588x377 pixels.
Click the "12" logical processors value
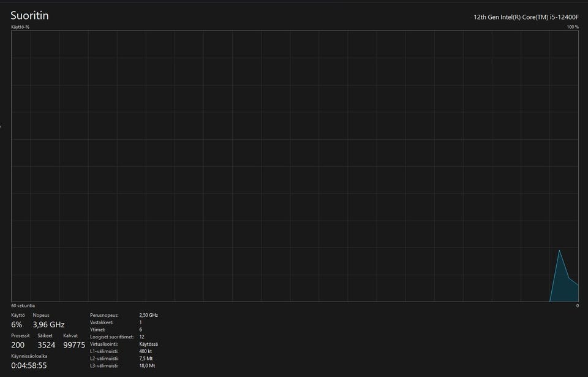[x=141, y=337]
